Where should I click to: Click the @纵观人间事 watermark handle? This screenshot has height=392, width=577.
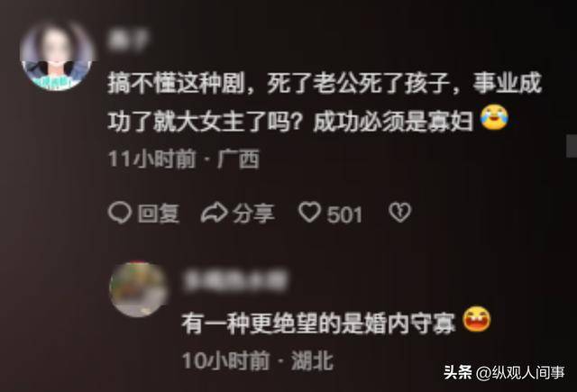tap(520, 372)
